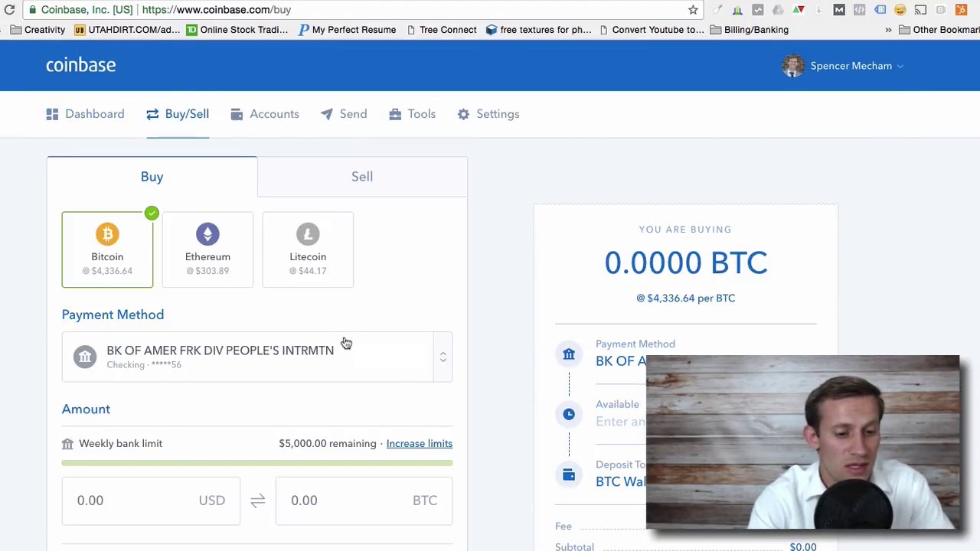Screen dimensions: 980x551
Task: Open the Creativity bookmark
Action: (x=37, y=30)
